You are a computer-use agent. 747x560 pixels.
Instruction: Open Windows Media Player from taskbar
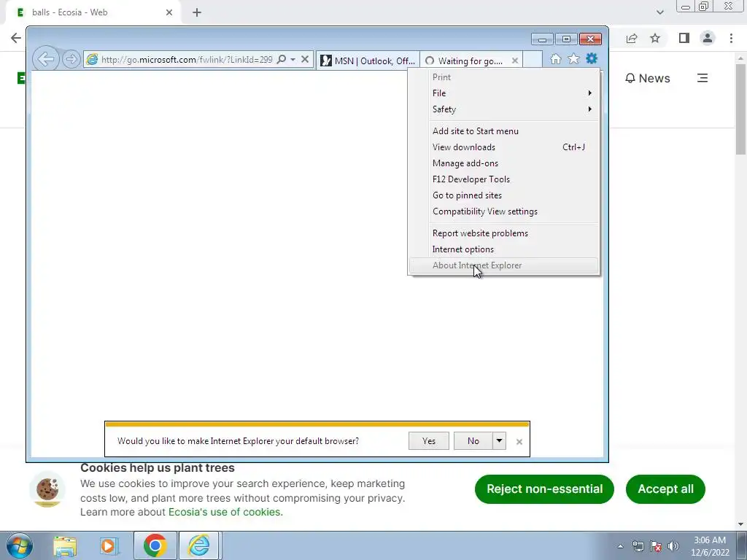point(109,545)
